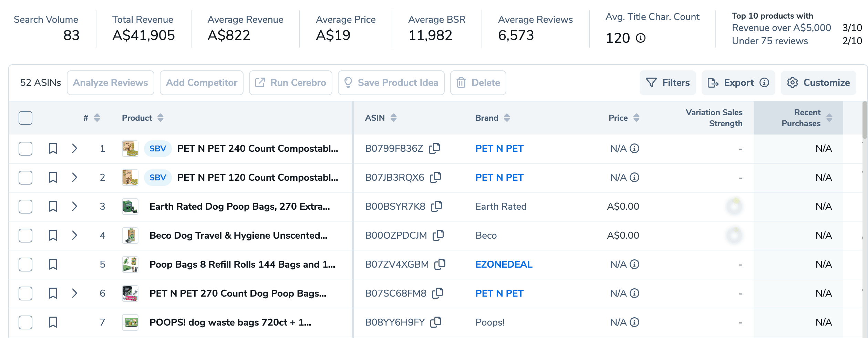The image size is (868, 338).
Task: Click Analyze Reviews button
Action: pos(110,83)
